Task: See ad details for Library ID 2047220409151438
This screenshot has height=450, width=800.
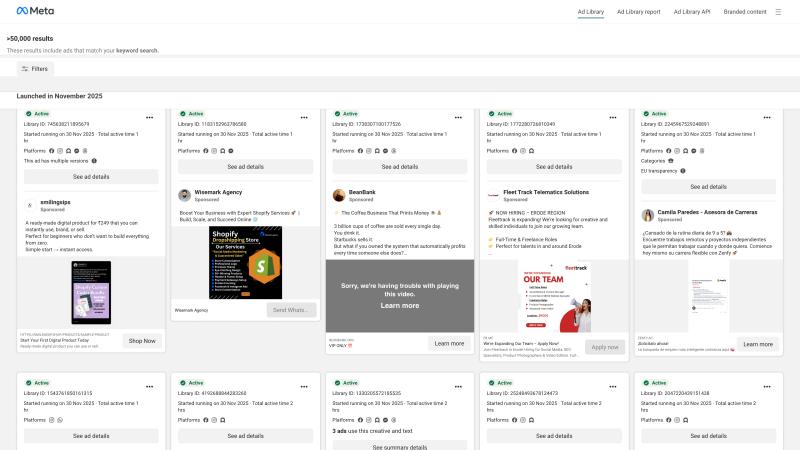Action: click(x=708, y=436)
